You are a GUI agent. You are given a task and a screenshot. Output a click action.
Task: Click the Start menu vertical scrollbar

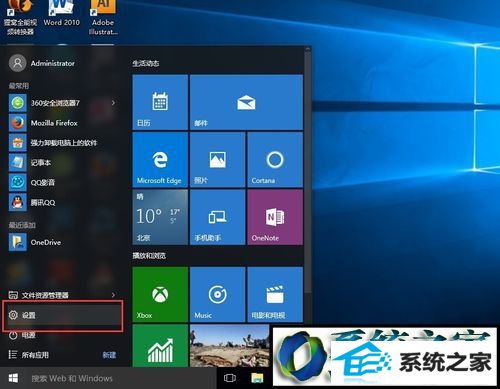pyautogui.click(x=308, y=173)
